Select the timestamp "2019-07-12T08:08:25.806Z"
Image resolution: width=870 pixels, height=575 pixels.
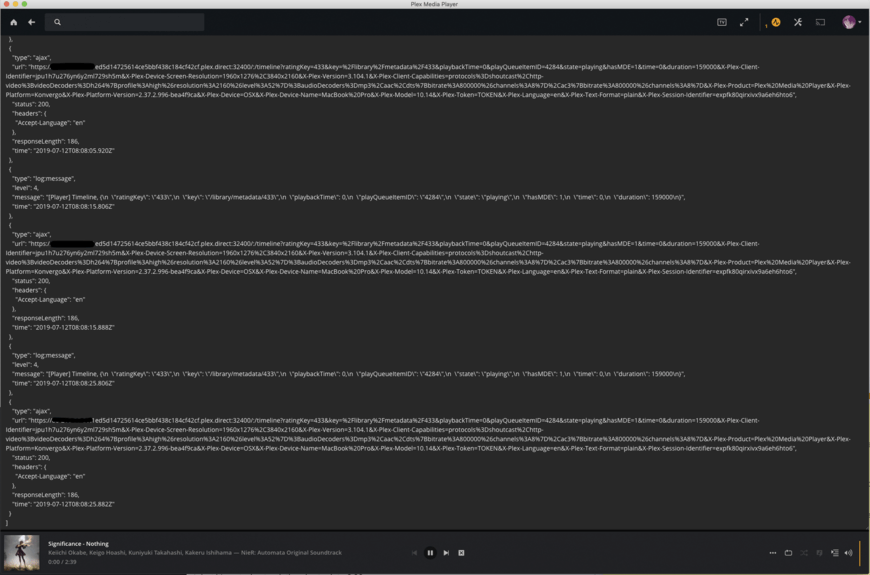tap(74, 383)
